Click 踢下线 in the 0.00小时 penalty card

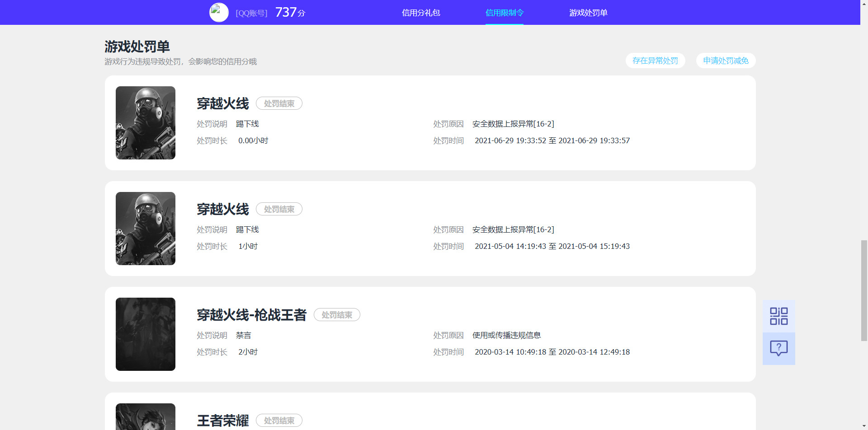pos(247,124)
